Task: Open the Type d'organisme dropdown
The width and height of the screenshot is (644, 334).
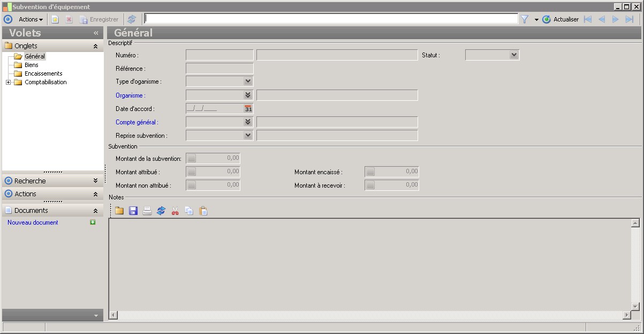Action: point(248,81)
